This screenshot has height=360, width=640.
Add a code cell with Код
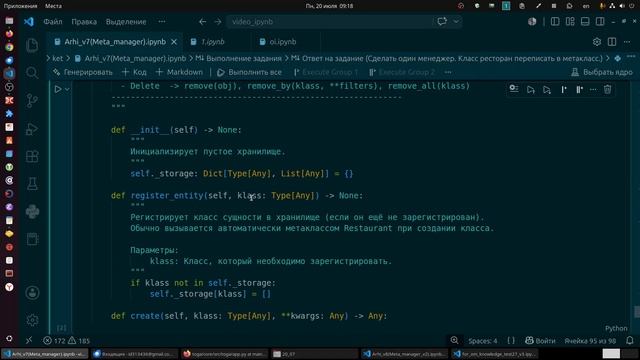pyautogui.click(x=134, y=72)
